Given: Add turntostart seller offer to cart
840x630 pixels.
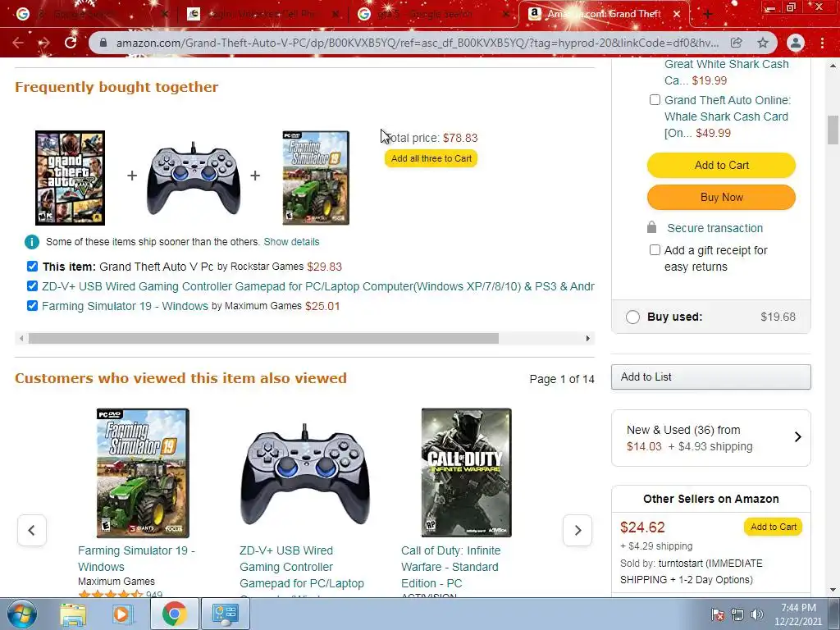Looking at the screenshot, I should click(x=773, y=527).
